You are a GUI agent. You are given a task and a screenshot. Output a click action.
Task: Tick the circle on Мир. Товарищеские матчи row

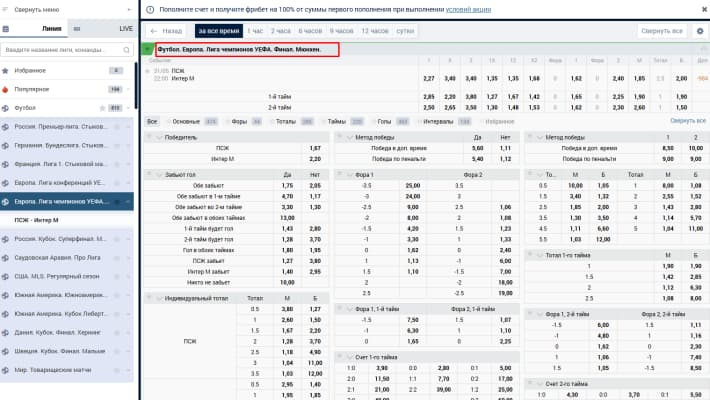(x=117, y=370)
